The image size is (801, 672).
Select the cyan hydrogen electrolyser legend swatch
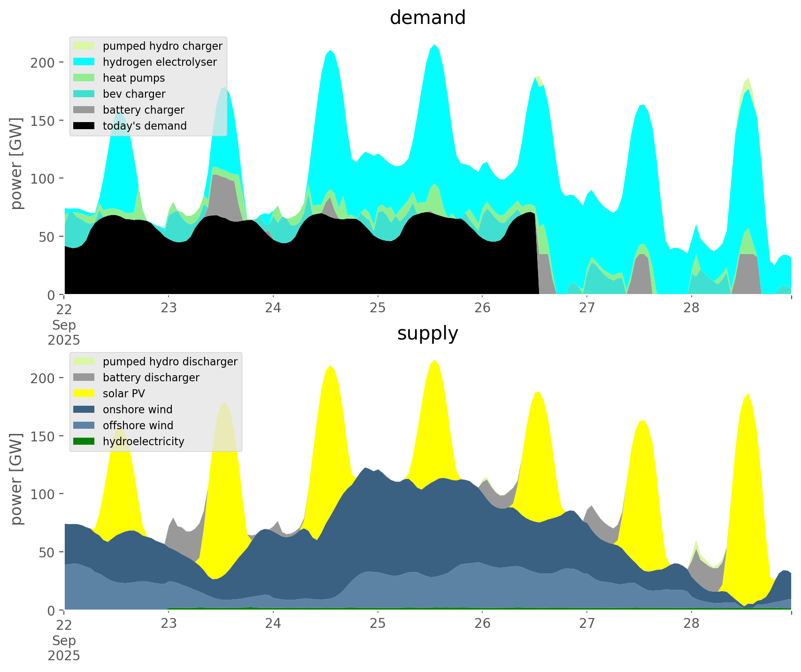pyautogui.click(x=85, y=62)
